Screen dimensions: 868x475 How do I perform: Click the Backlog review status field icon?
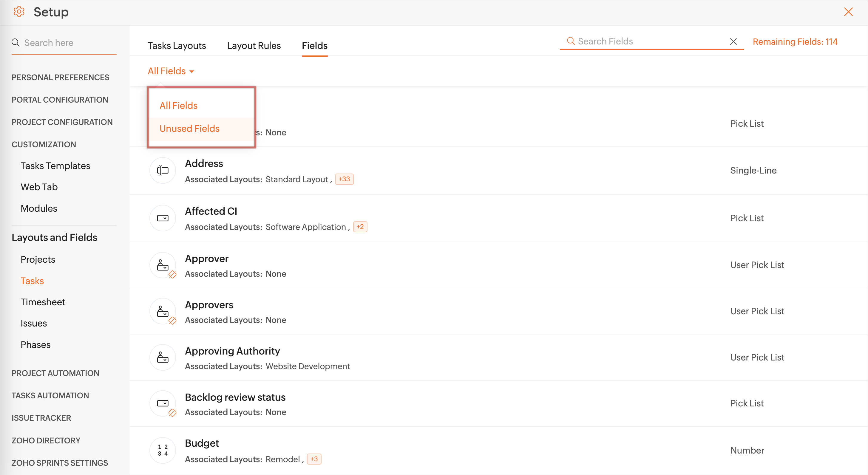[x=163, y=403]
